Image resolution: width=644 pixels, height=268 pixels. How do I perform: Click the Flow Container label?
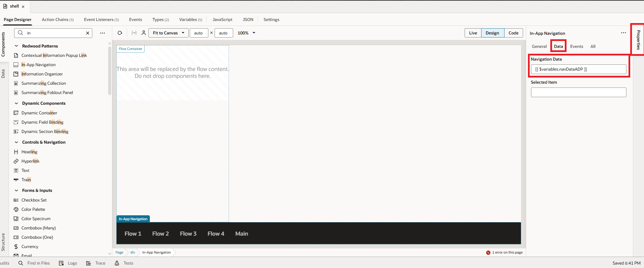click(x=131, y=49)
